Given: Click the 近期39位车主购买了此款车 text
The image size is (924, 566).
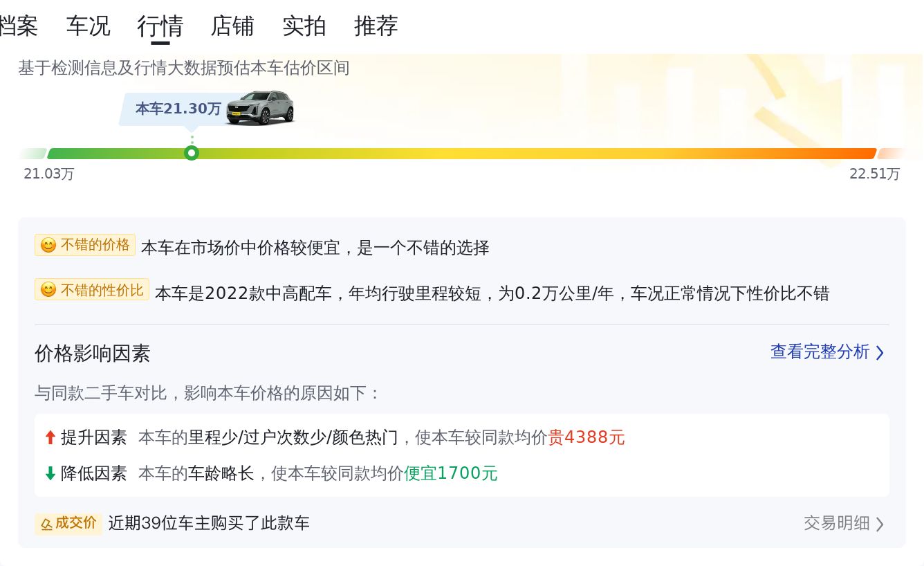Looking at the screenshot, I should click(x=209, y=523).
